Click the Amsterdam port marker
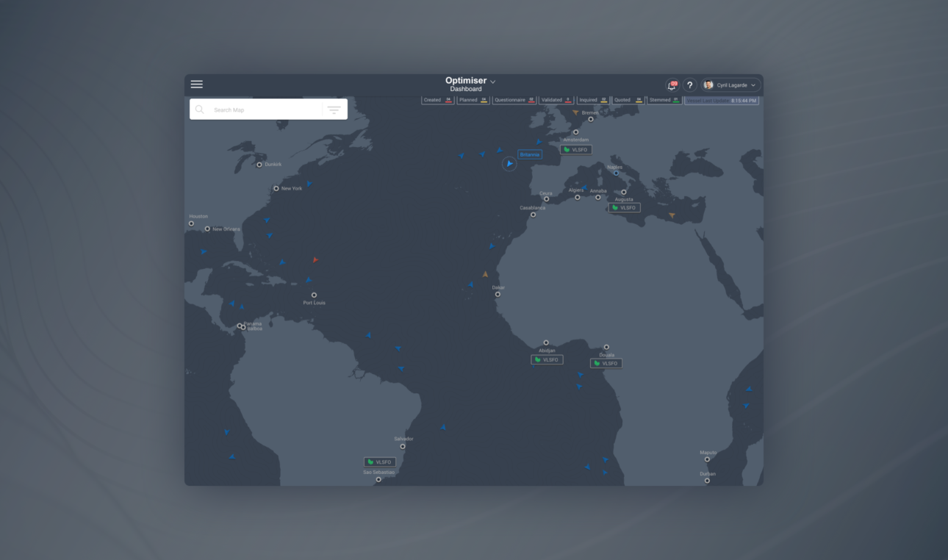The width and height of the screenshot is (948, 560). (576, 132)
